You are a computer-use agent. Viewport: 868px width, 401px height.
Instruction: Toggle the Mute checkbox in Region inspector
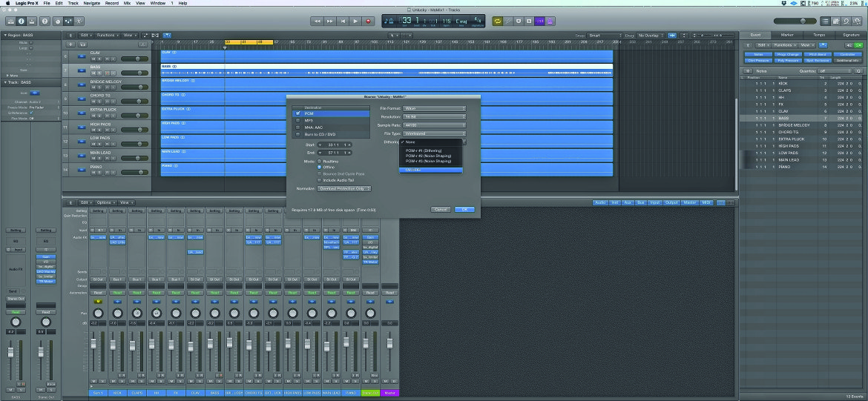pyautogui.click(x=32, y=42)
